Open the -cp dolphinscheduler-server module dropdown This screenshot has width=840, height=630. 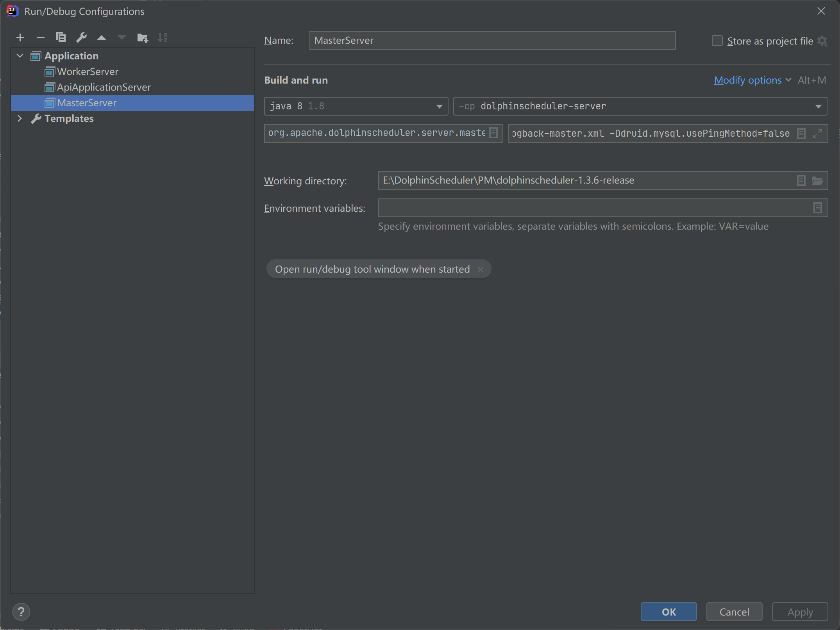[640, 106]
